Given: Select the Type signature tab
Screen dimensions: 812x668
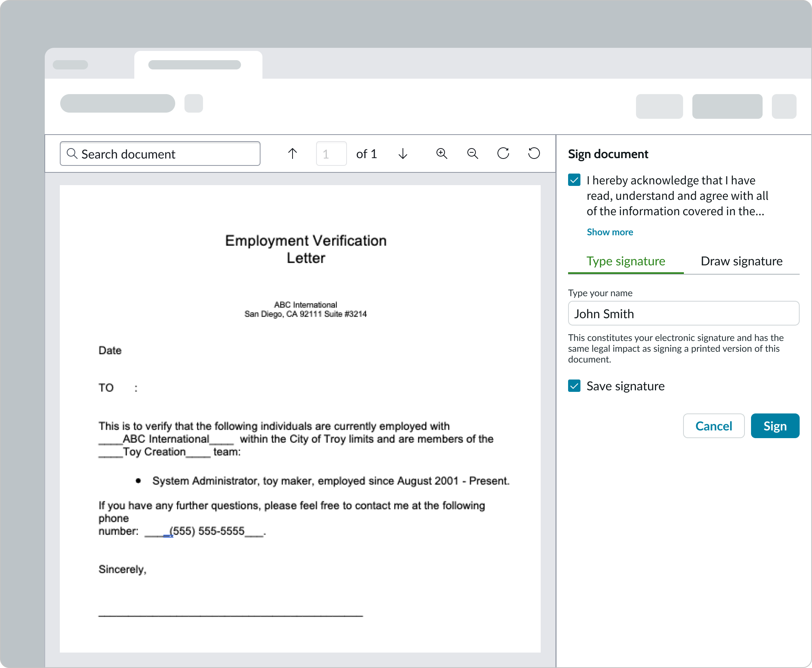Looking at the screenshot, I should coord(626,261).
